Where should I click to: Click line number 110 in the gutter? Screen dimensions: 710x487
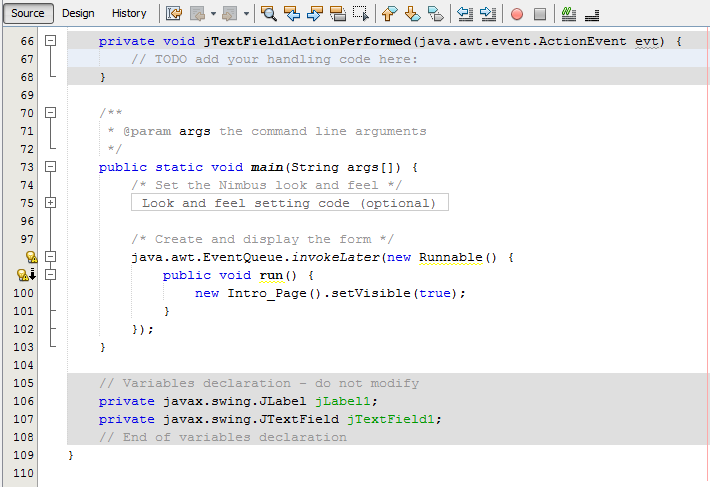tap(24, 473)
